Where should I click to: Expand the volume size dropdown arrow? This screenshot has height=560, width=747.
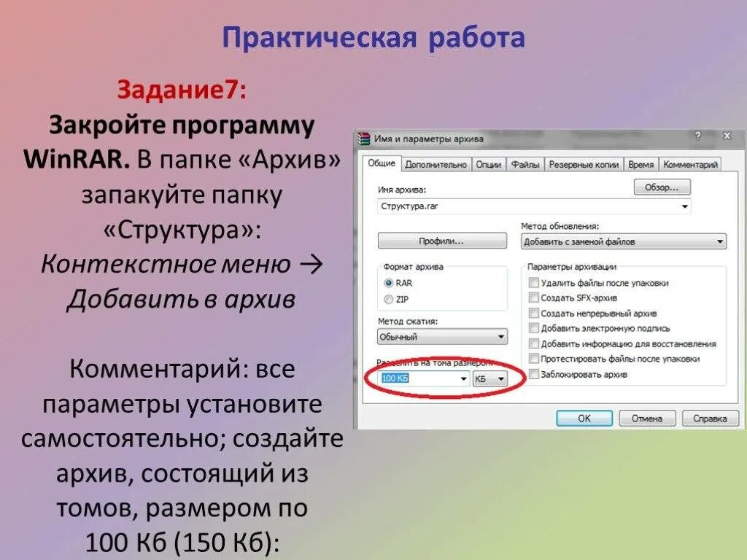pos(463,378)
